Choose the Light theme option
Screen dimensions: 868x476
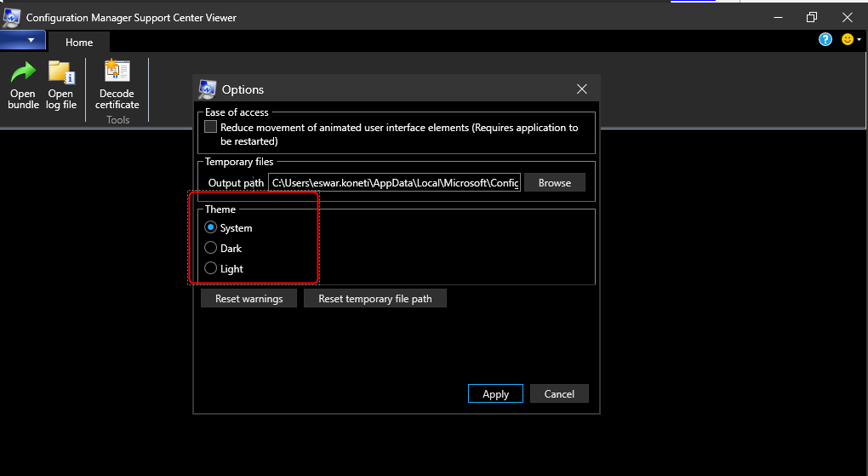pyautogui.click(x=211, y=269)
